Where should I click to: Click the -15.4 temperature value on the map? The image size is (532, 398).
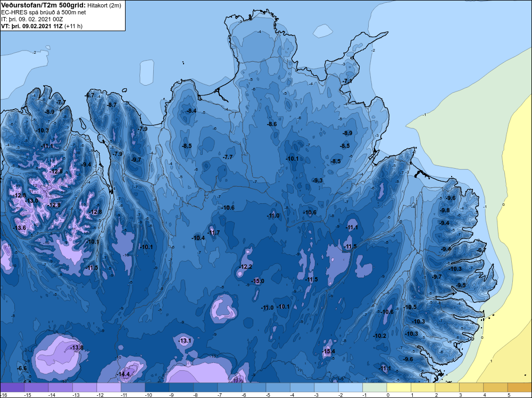click(328, 351)
